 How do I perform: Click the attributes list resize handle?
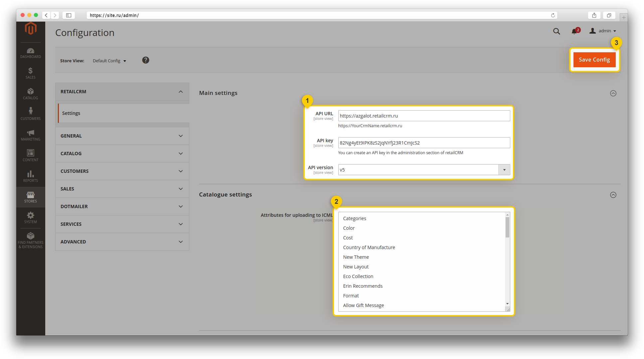[x=508, y=309]
